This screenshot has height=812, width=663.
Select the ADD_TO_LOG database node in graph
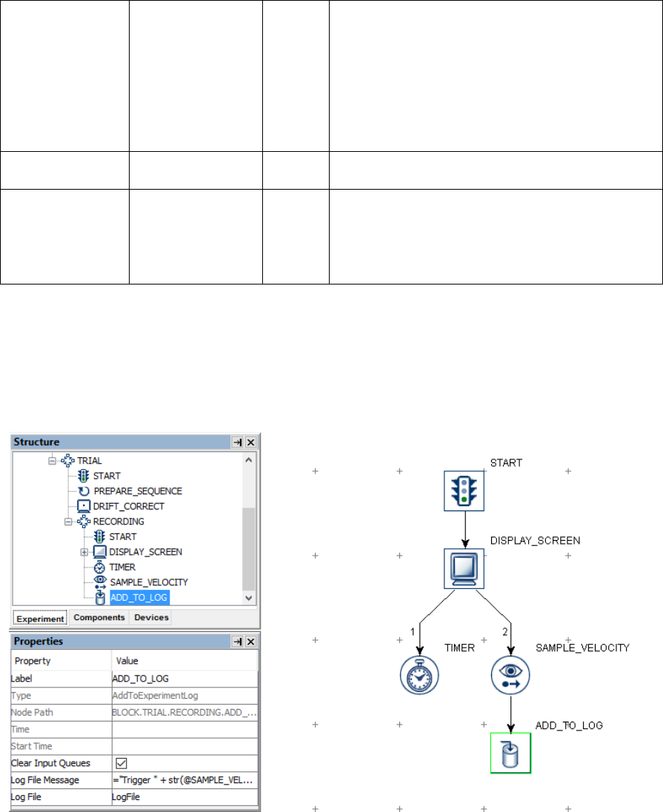510,753
